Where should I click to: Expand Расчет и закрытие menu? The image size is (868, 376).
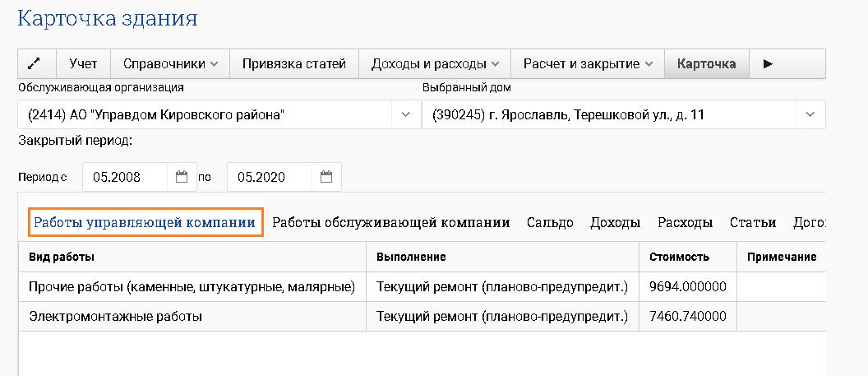[588, 63]
